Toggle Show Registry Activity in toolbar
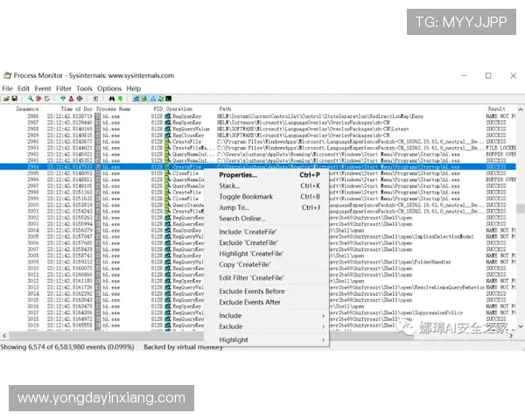The width and height of the screenshot is (525, 420). 136,99
